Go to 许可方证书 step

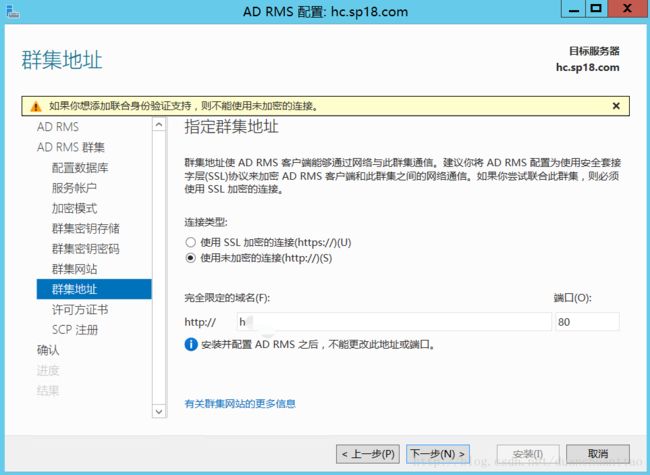80,310
